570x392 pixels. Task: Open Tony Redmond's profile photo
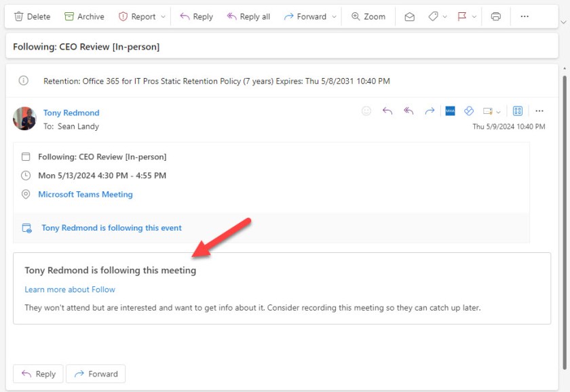pos(24,119)
